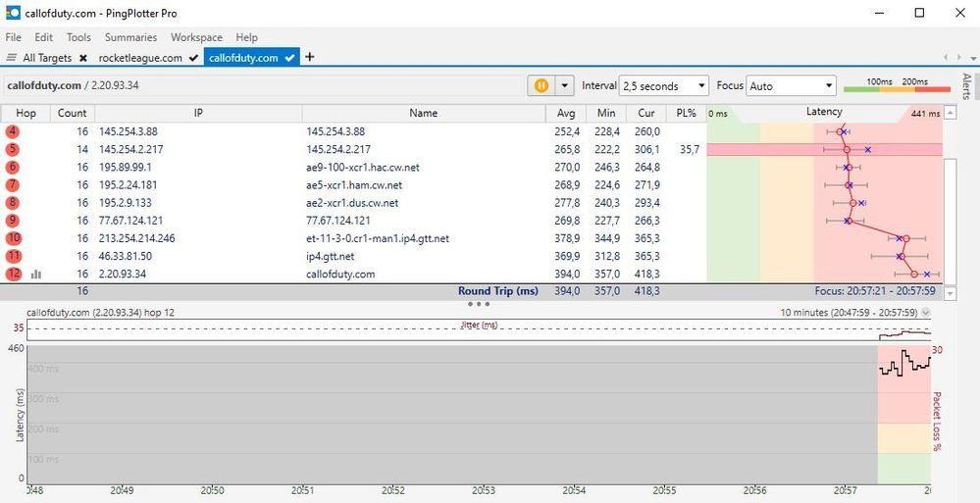Minimize the PingPlotter Pro window
This screenshot has width=980, height=503.
pos(879,13)
